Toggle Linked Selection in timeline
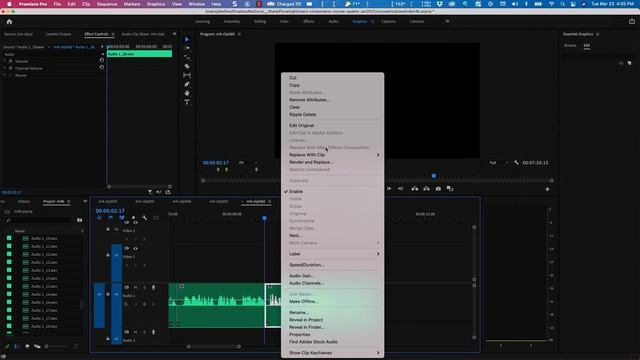This screenshot has width=640, height=360. point(122,218)
